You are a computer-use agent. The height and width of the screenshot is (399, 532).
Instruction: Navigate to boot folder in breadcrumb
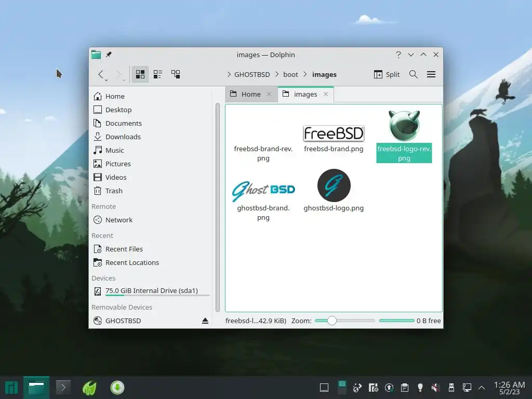(x=291, y=74)
